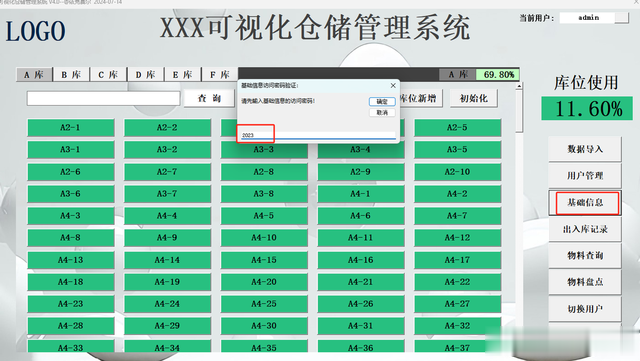The height and width of the screenshot is (361, 640).
Task: Open the F 库 warehouse tab
Action: tap(220, 75)
